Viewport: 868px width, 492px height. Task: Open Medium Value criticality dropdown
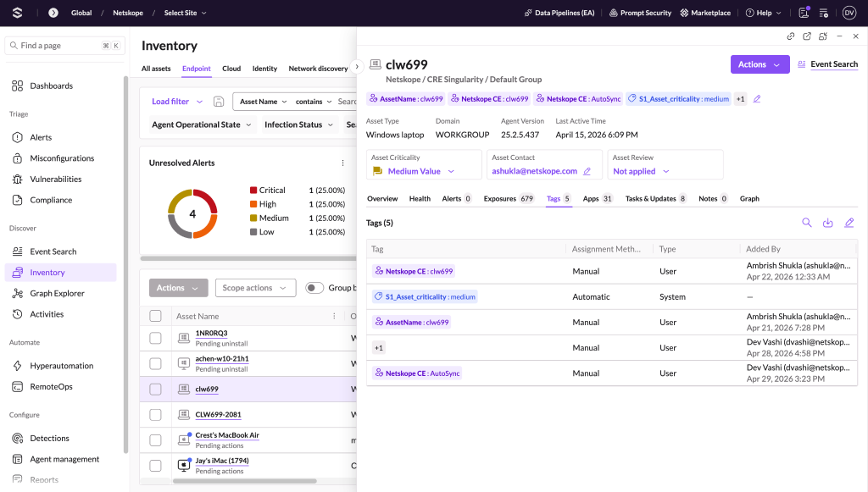click(x=420, y=171)
